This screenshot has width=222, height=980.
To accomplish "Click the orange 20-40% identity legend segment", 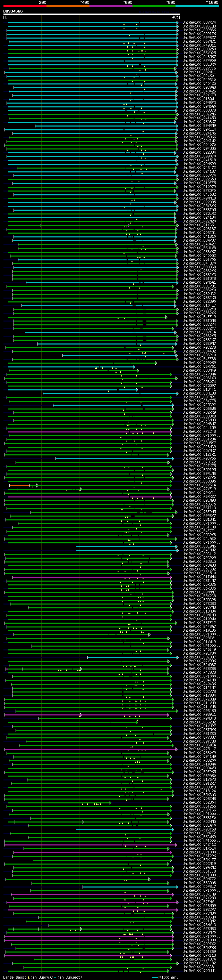I will pyautogui.click(x=68, y=7).
